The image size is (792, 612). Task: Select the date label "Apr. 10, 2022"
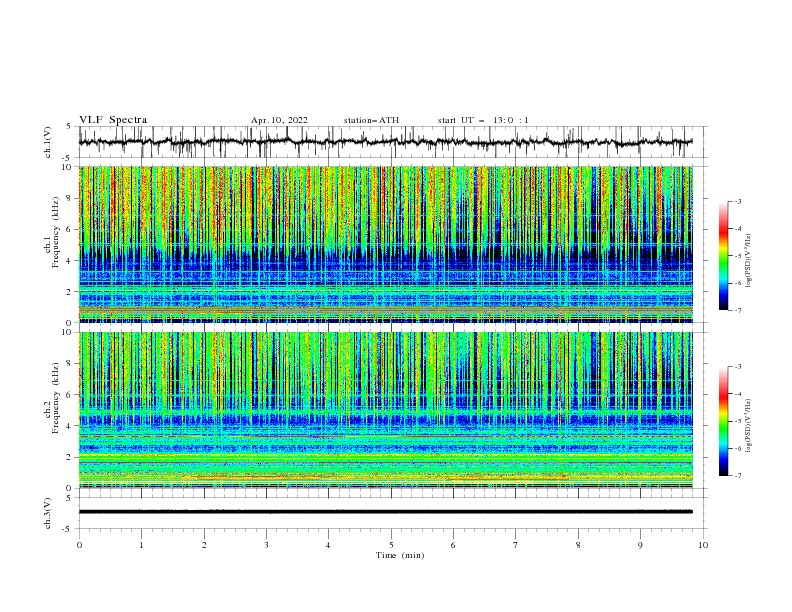pyautogui.click(x=279, y=120)
